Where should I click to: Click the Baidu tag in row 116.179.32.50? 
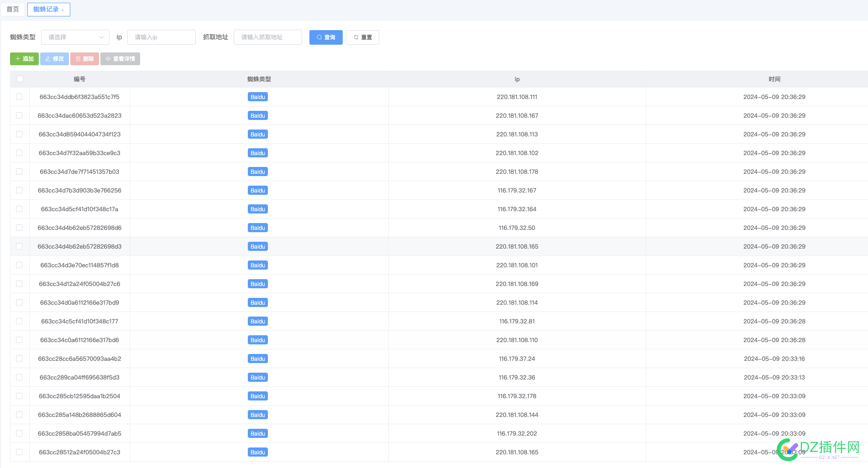click(258, 228)
